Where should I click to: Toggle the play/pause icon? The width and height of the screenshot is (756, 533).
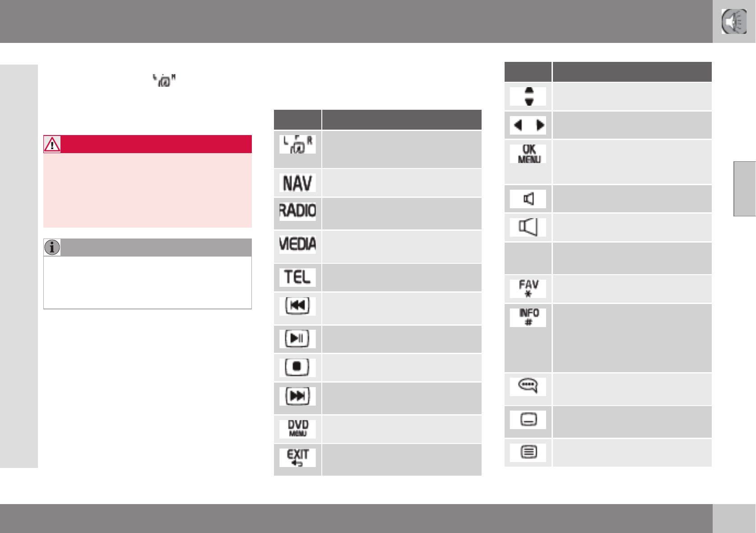[x=297, y=338]
